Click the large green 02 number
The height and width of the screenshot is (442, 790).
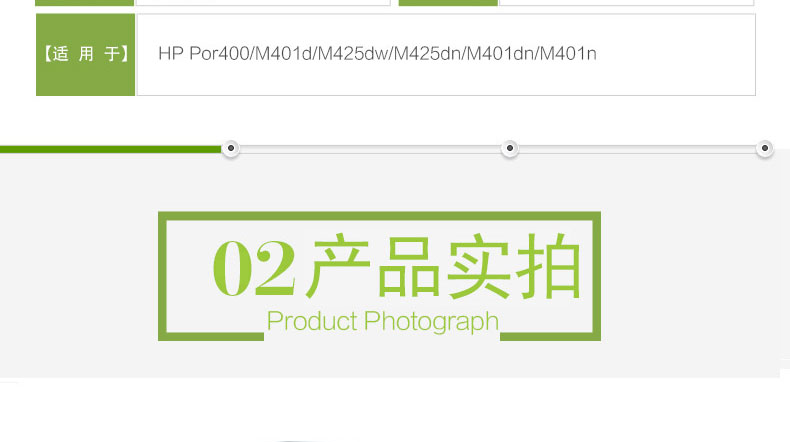[254, 268]
